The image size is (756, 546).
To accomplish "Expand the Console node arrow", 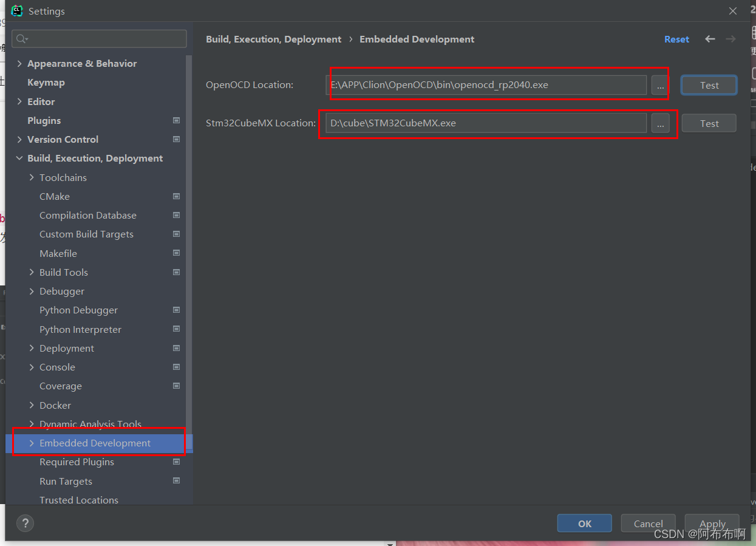I will (x=32, y=367).
